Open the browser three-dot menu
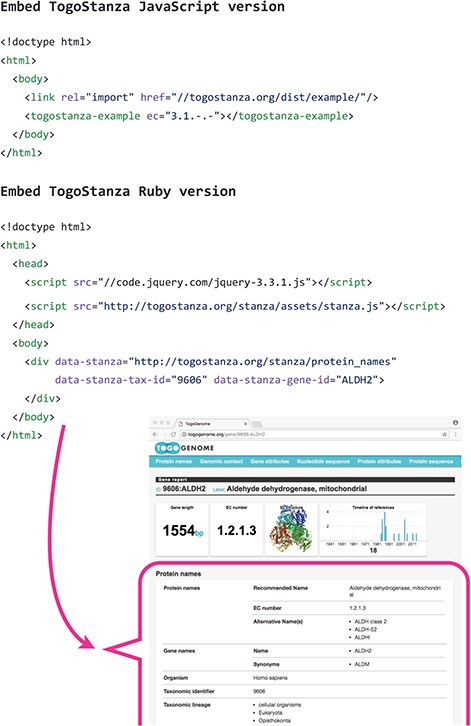 point(455,434)
